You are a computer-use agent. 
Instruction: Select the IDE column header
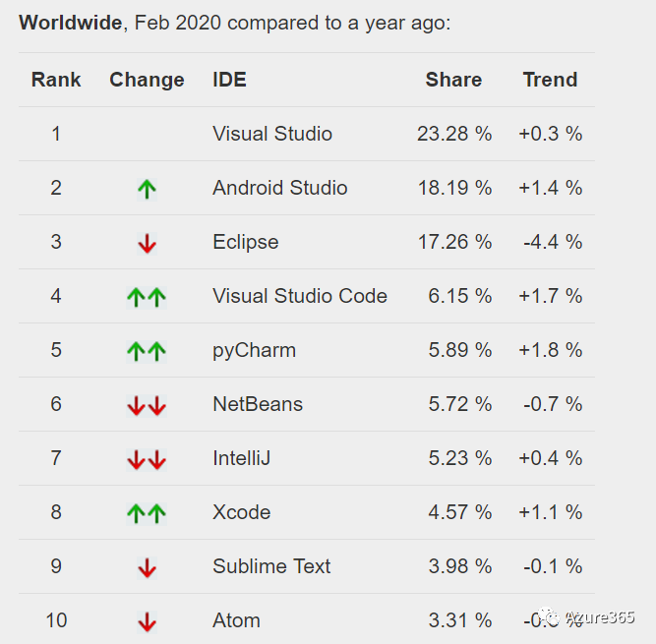point(229,80)
